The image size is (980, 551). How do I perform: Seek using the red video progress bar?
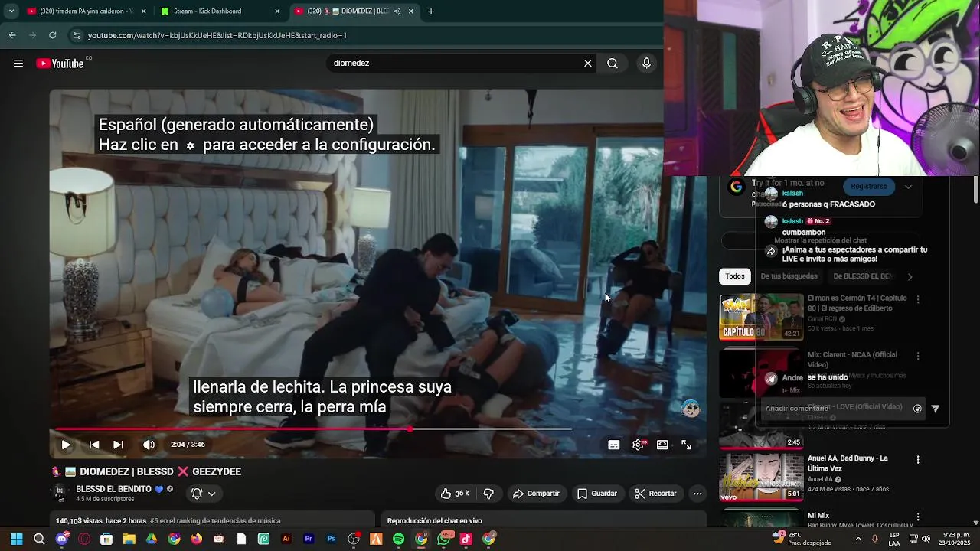[x=312, y=429]
